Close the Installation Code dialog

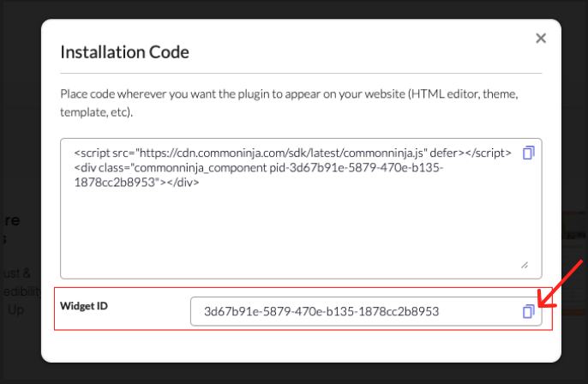[x=541, y=39]
